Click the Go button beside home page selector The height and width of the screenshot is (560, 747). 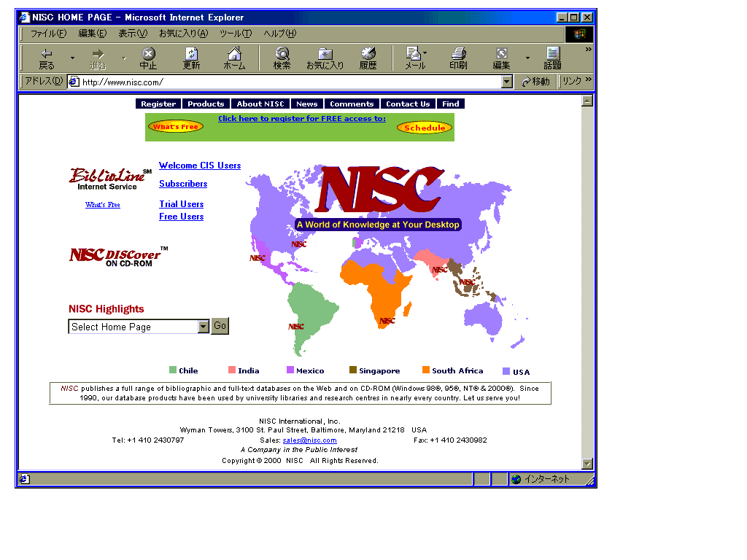[x=220, y=326]
